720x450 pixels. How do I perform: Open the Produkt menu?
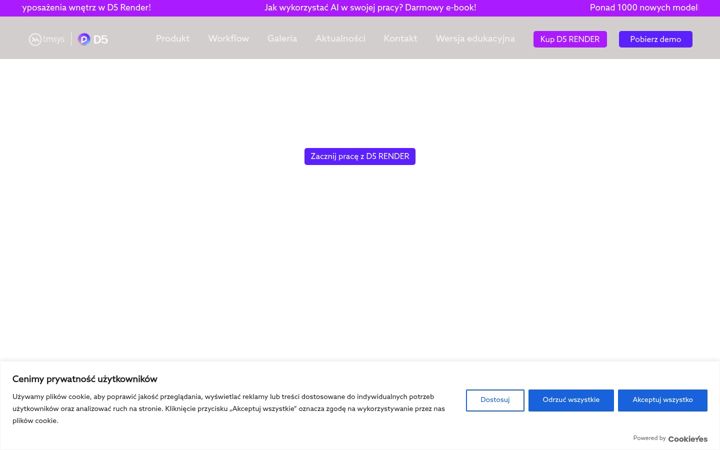coord(172,39)
